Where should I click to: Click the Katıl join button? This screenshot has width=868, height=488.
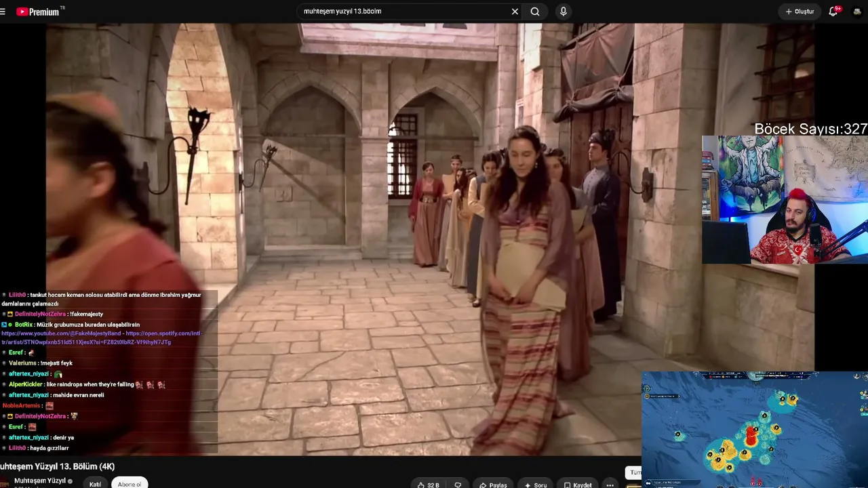95,484
